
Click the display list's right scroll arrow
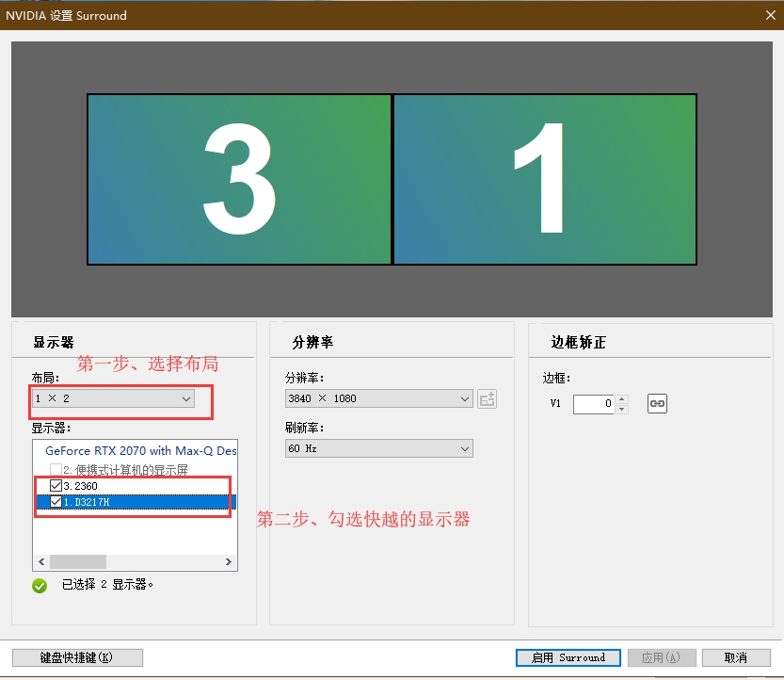(229, 562)
